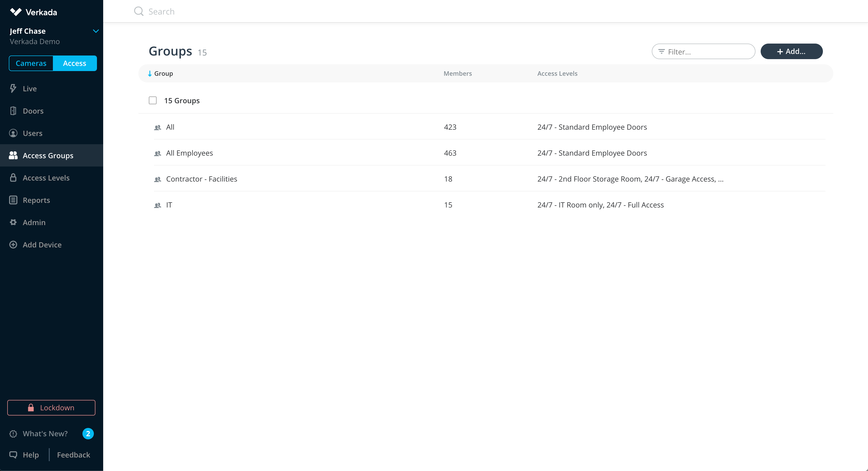Click the Verkada logo icon
Image resolution: width=868 pixels, height=471 pixels.
pos(16,12)
